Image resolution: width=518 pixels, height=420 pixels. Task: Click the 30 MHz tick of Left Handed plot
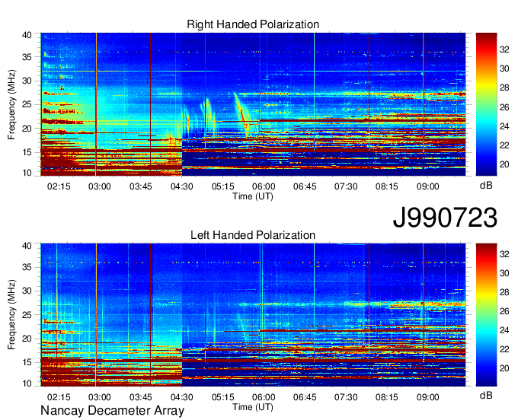point(27,291)
